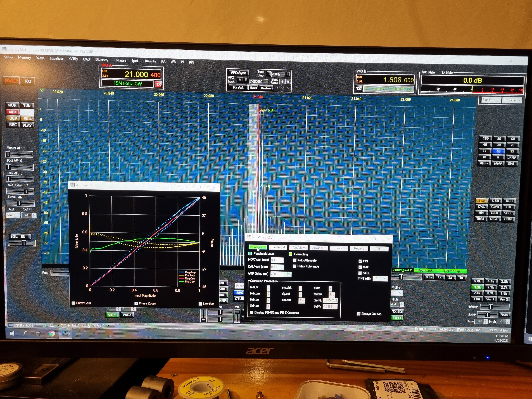
Task: Toggle the PIN checkbox
Action: click(360, 261)
